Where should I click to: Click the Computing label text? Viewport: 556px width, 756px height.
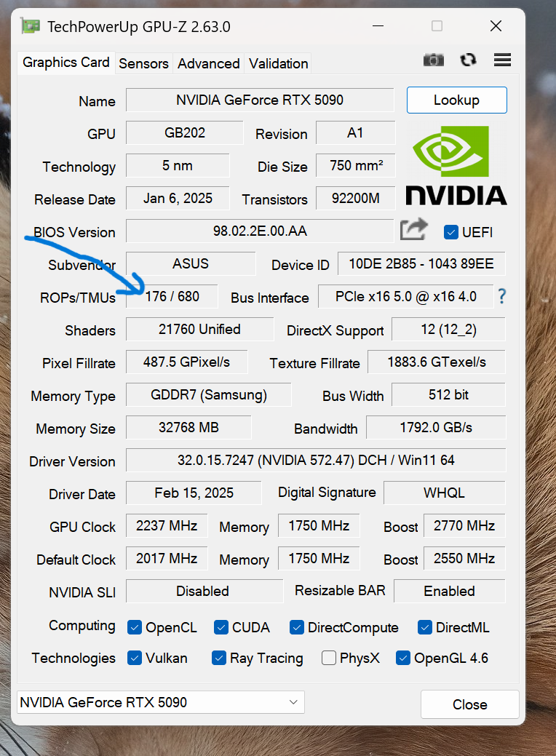click(82, 626)
